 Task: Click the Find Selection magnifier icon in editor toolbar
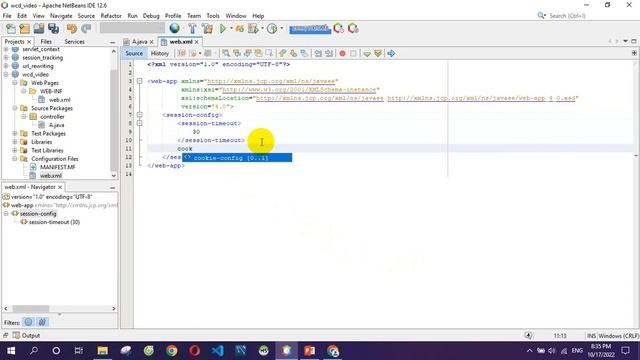click(x=226, y=53)
